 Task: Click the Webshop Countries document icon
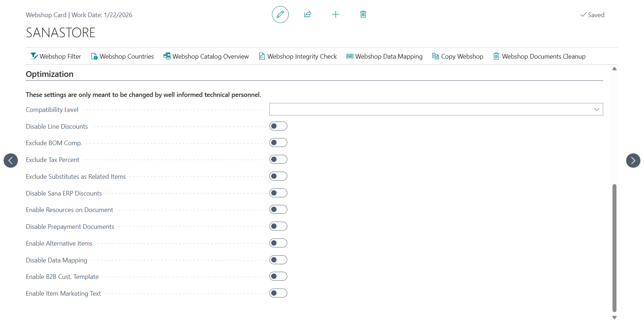tap(94, 56)
